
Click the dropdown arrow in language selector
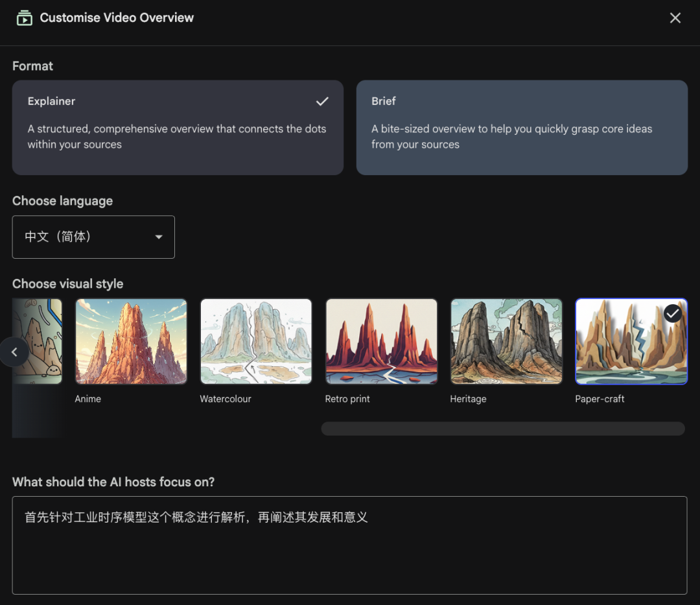coord(159,237)
